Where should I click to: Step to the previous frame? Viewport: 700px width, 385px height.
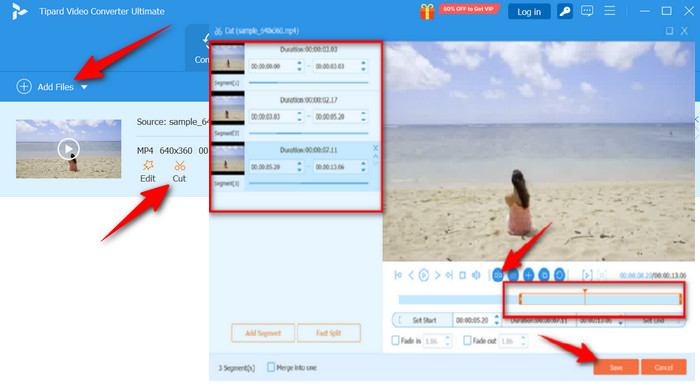click(x=411, y=275)
